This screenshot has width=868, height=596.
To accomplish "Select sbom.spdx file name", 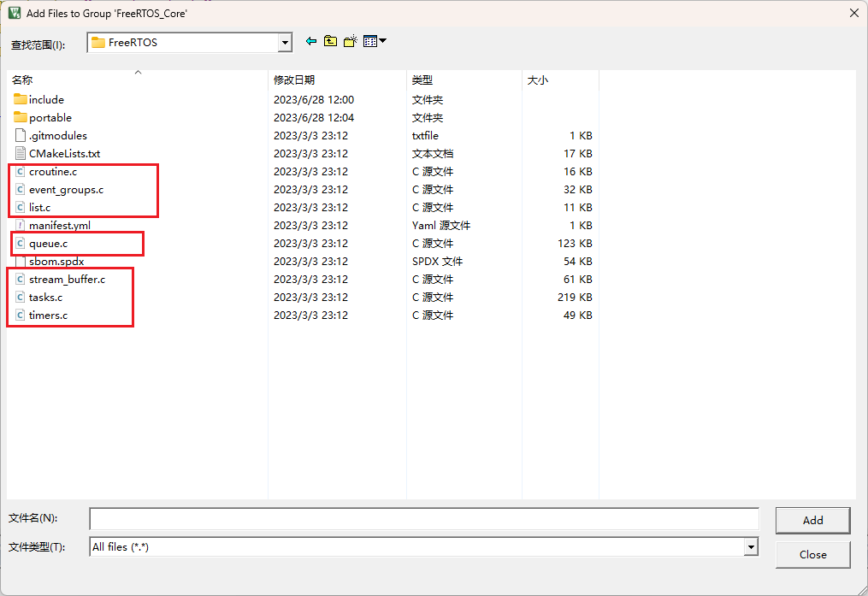I will [x=56, y=261].
